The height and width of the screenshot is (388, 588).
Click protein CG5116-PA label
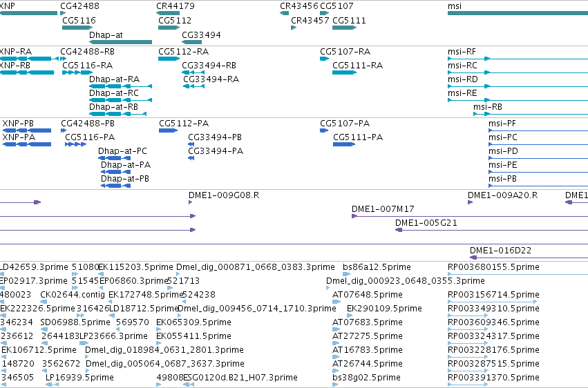pos(90,137)
